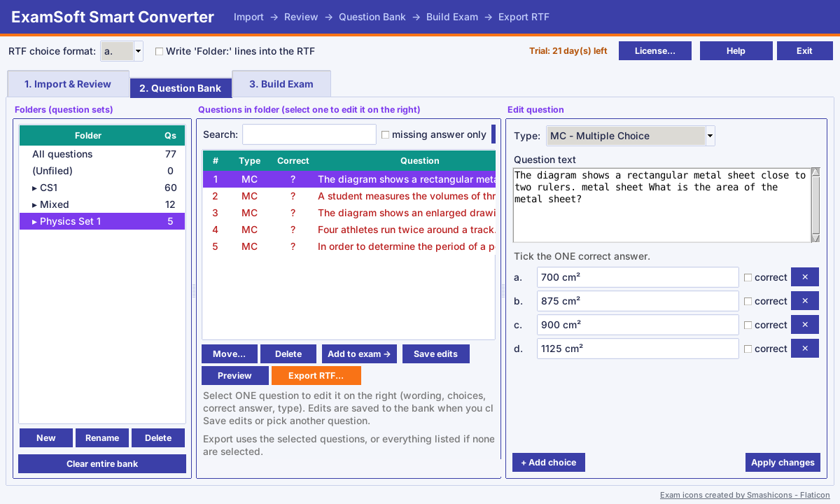Click the Exit button
This screenshot has height=504, width=840.
click(x=804, y=51)
